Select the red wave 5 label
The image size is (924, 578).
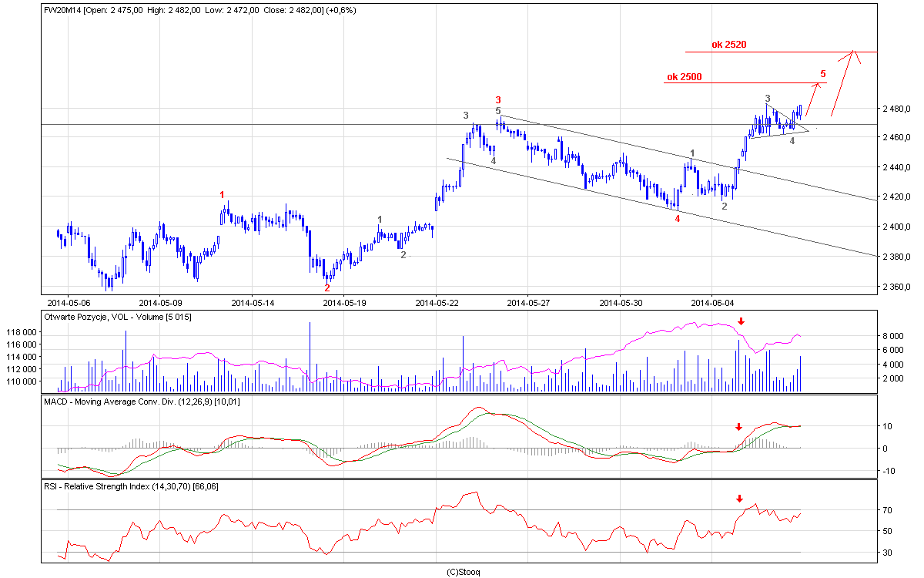click(x=823, y=74)
